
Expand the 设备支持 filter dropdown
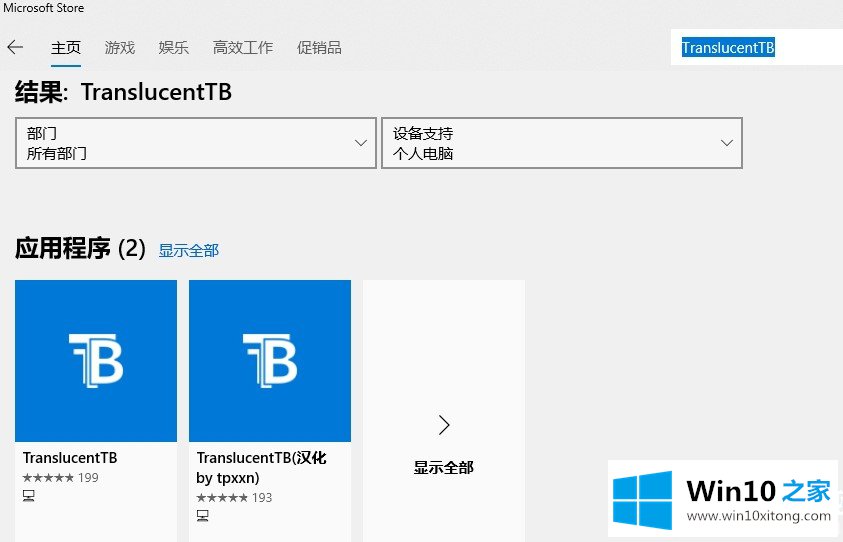tap(562, 143)
